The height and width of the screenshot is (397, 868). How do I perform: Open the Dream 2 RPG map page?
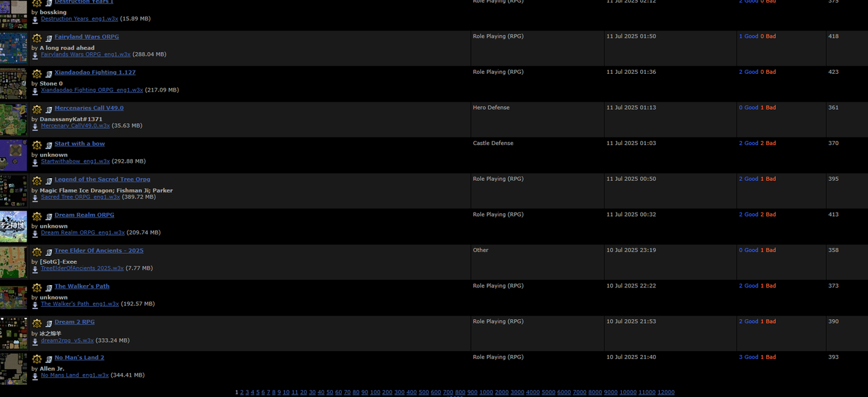pos(75,322)
